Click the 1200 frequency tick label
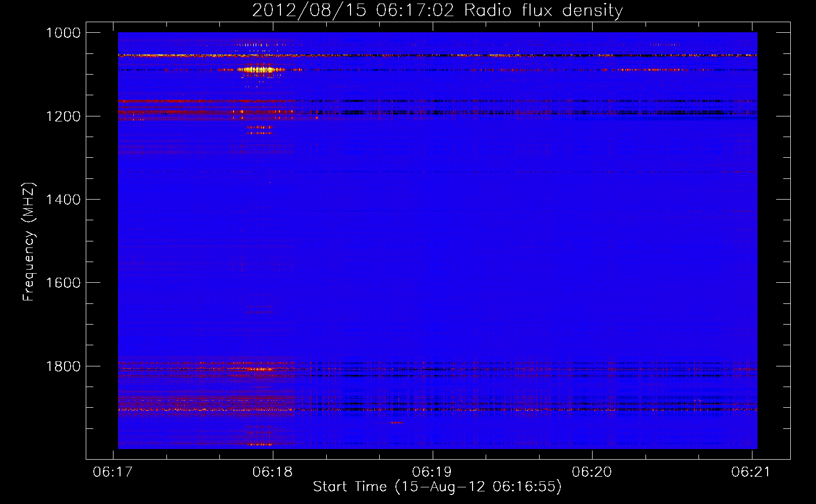Viewport: 816px width, 504px height. click(x=63, y=116)
